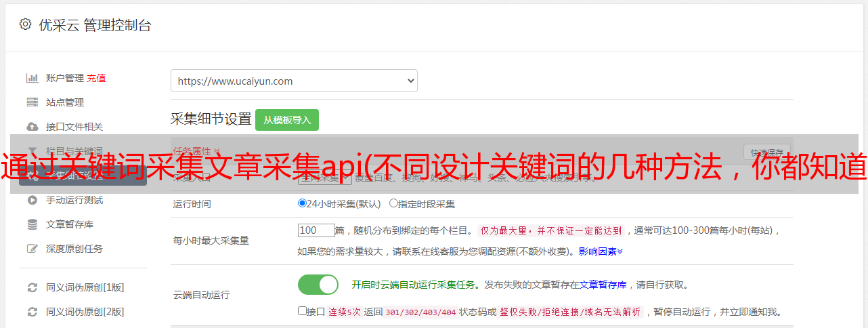This screenshot has width=868, height=328.
Task: Open 手动运行测试 from the sidebar
Action: click(74, 200)
